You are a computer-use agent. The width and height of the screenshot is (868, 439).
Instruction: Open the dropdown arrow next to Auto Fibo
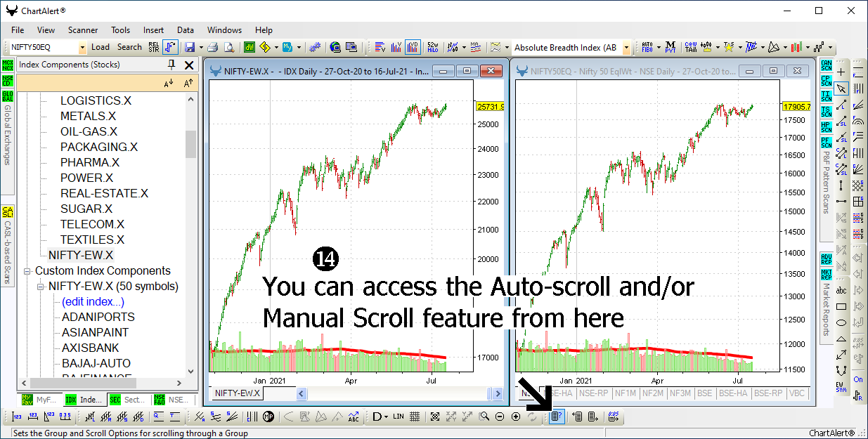[658, 48]
